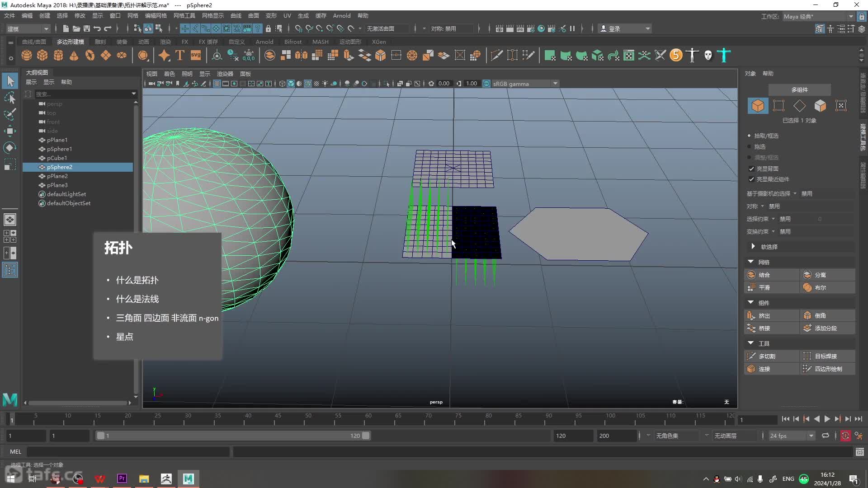Click the orange number 5 shelf icon
The image size is (868, 488).
676,56
